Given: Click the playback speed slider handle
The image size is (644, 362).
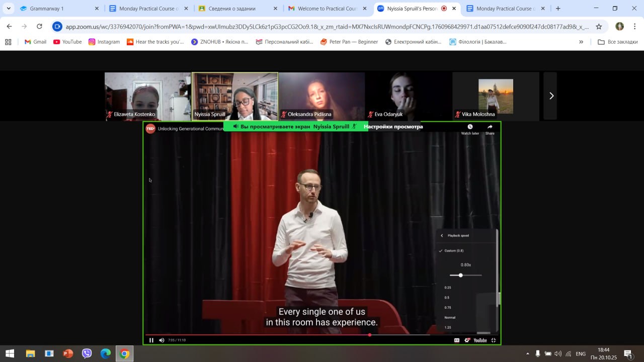Looking at the screenshot, I should (x=460, y=275).
